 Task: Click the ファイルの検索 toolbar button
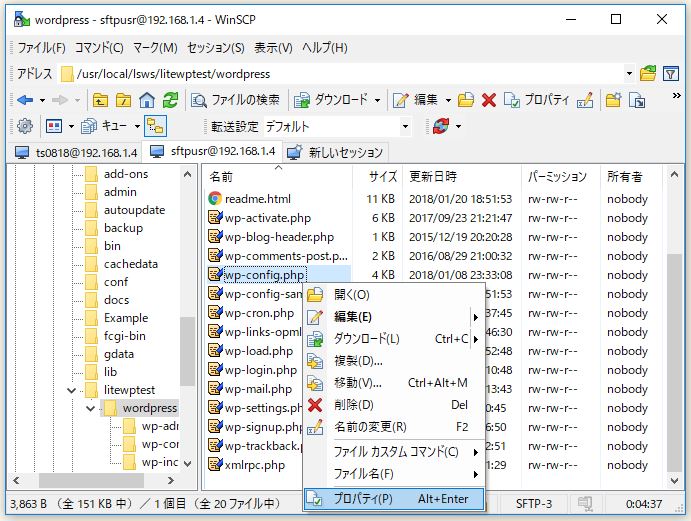click(235, 100)
